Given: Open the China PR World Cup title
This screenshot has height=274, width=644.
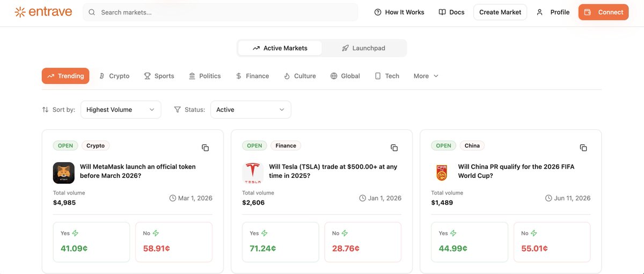Looking at the screenshot, I should click(x=516, y=171).
